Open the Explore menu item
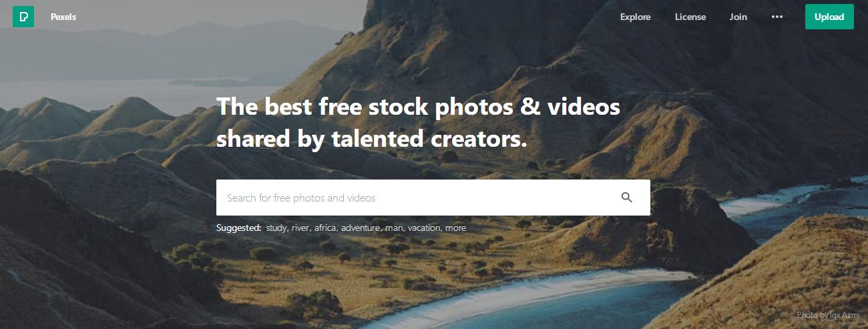The height and width of the screenshot is (329, 868). (635, 17)
